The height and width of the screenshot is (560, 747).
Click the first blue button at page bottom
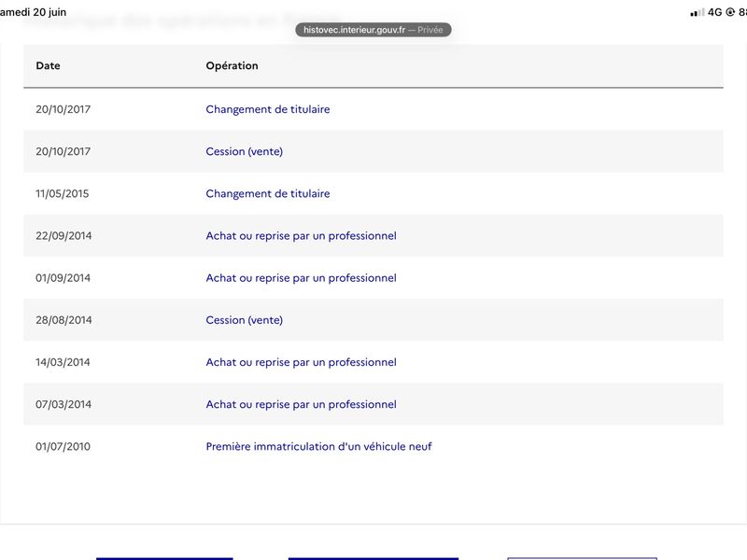click(x=164, y=558)
